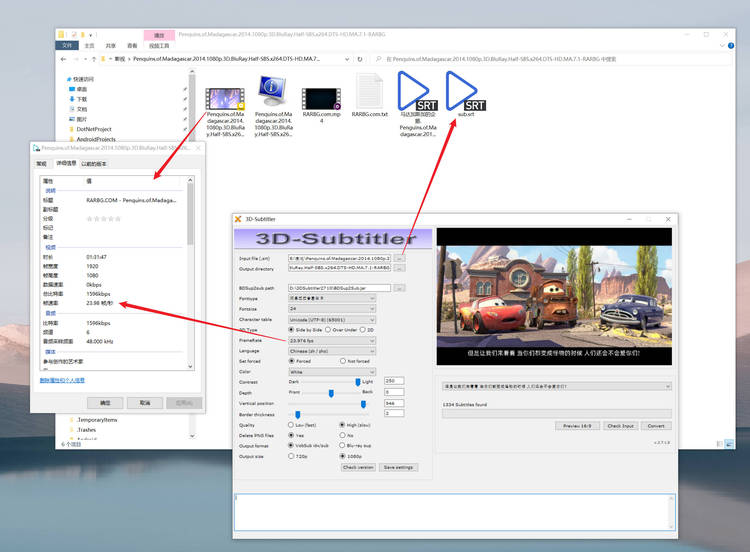Browse for Output directory in 3D-Subtitler
750x552 pixels.
click(x=399, y=268)
